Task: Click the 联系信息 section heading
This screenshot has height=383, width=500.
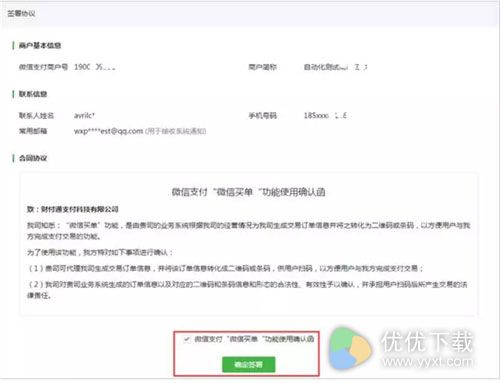Action: (x=33, y=94)
